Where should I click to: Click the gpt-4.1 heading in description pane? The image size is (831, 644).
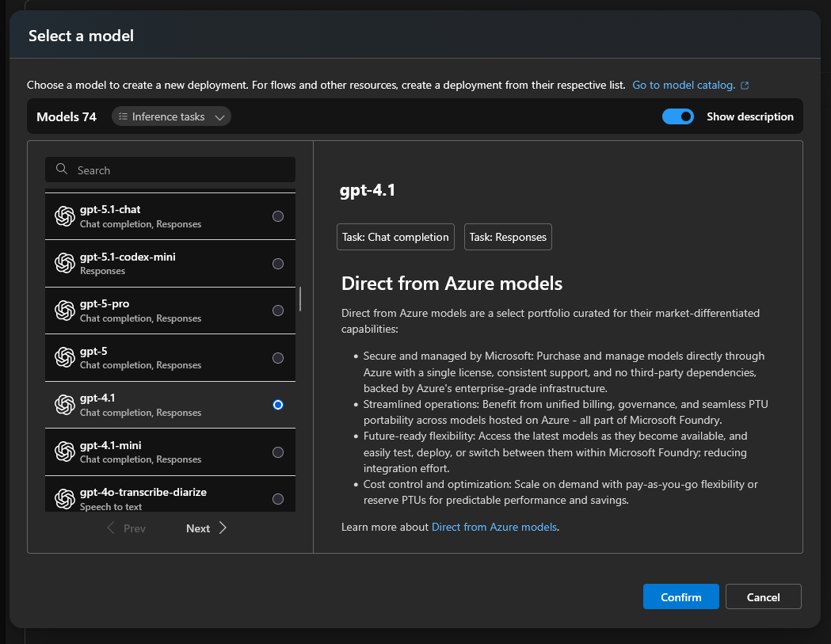click(x=368, y=190)
